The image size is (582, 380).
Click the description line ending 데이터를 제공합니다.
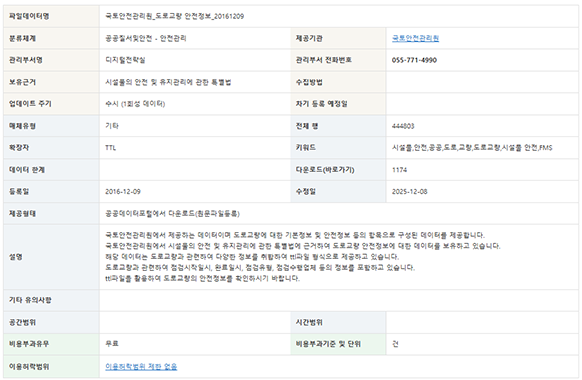pyautogui.click(x=295, y=235)
